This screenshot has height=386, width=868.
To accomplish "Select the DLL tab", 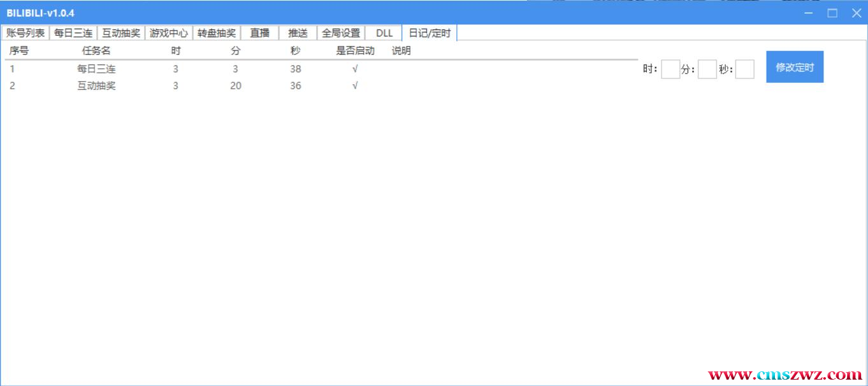I will (x=384, y=33).
